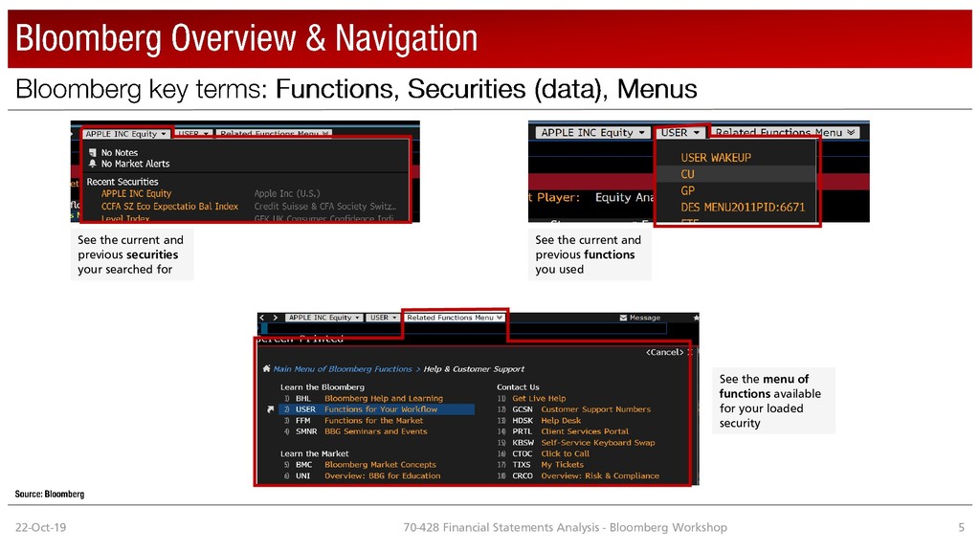Open SMNR BBG Seminars and Events
980x551 pixels.
click(x=355, y=431)
